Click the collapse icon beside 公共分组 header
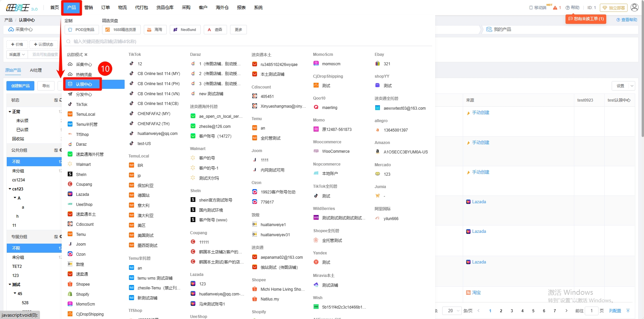 pyautogui.click(x=56, y=150)
